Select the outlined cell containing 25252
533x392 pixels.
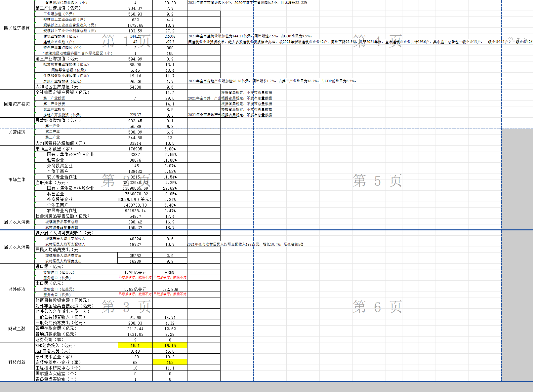[135, 255]
